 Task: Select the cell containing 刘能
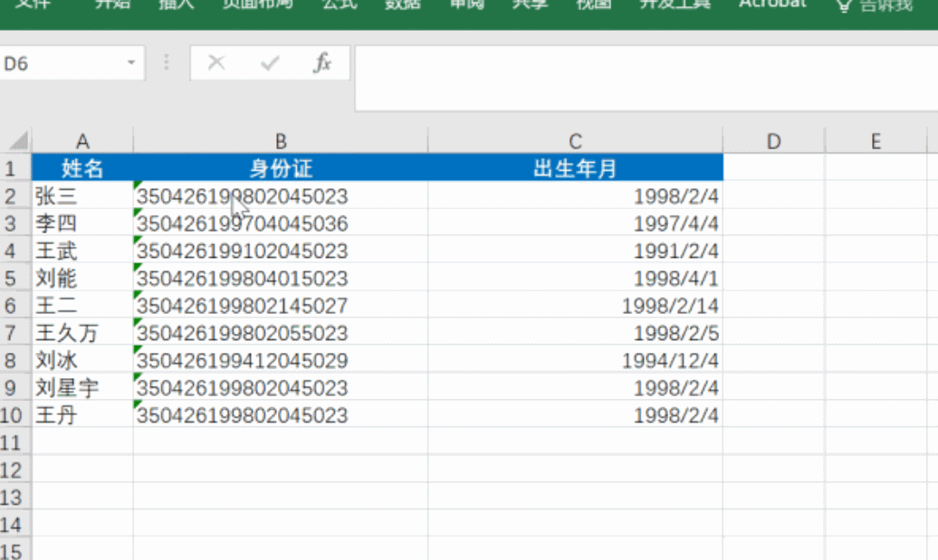click(82, 279)
